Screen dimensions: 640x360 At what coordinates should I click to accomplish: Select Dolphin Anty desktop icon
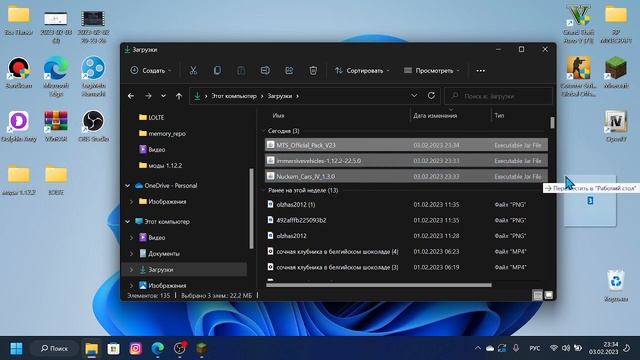click(19, 126)
